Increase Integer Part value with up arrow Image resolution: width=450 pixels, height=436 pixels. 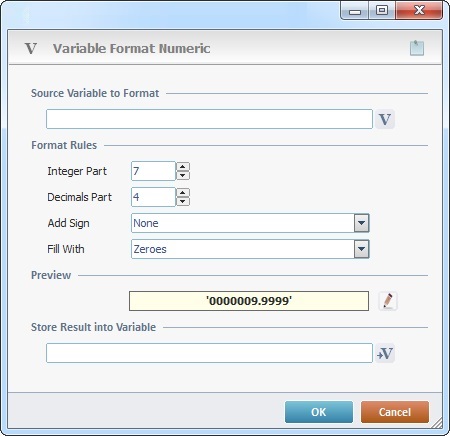(x=183, y=167)
